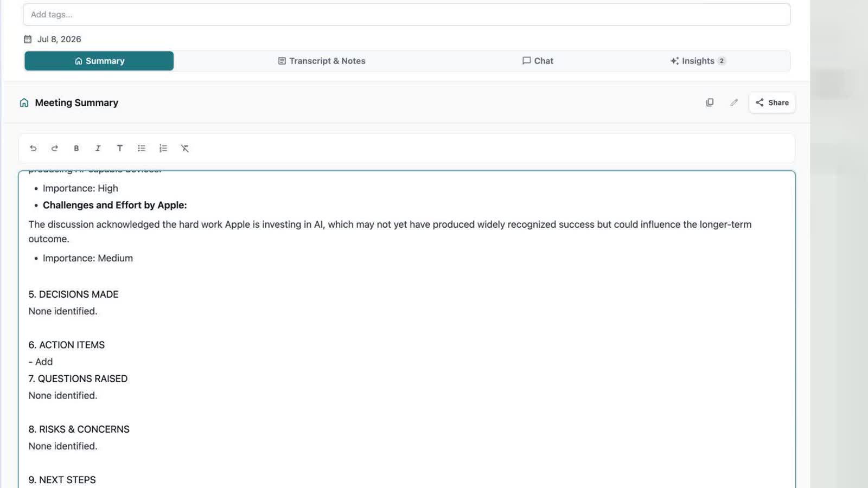Screen dimensions: 868x488
Task: Click the Share button
Action: pyautogui.click(x=772, y=102)
